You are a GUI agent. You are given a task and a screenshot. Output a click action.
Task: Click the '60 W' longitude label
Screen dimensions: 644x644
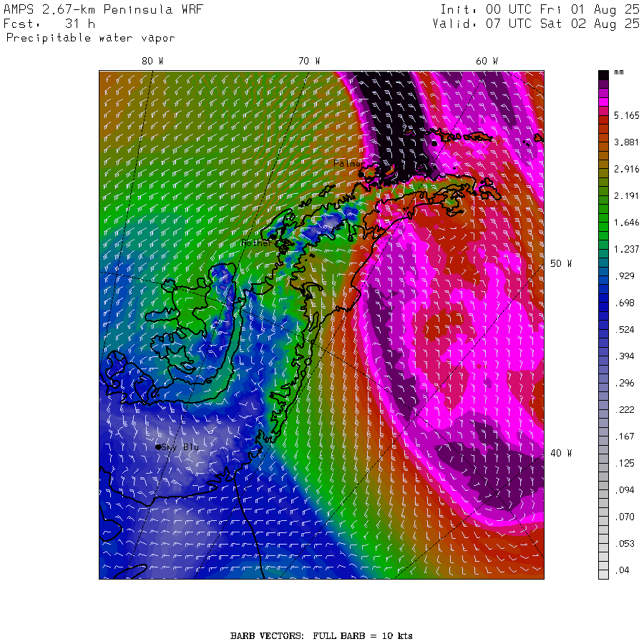click(487, 62)
